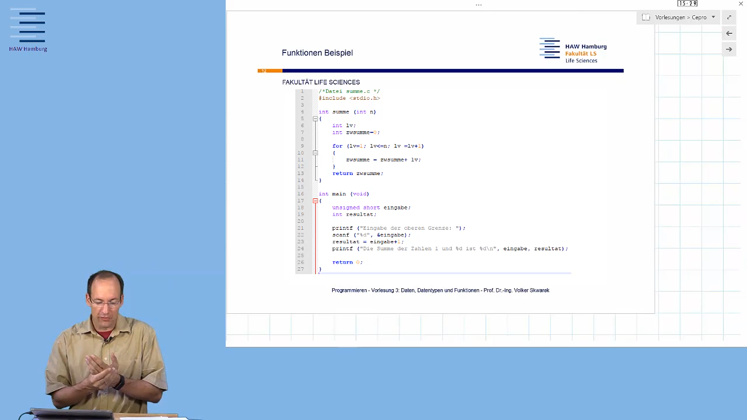Click the expand to full page icon
This screenshot has height=420, width=747.
729,17
